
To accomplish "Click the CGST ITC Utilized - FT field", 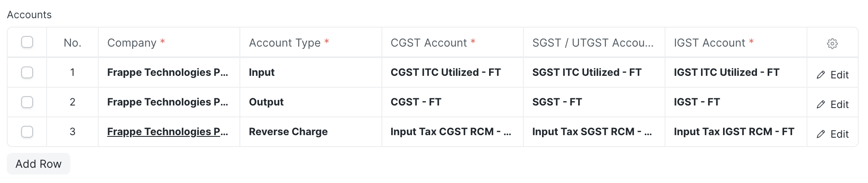I will (452, 72).
